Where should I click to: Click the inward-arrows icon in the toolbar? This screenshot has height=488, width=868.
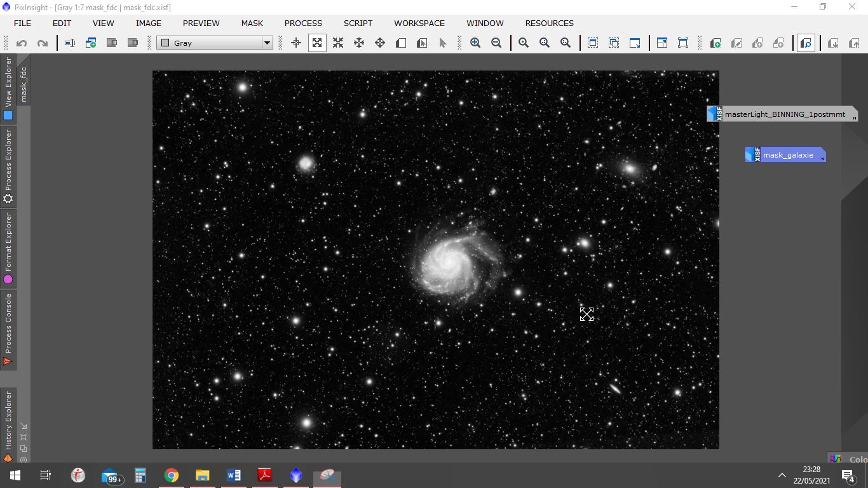(338, 43)
